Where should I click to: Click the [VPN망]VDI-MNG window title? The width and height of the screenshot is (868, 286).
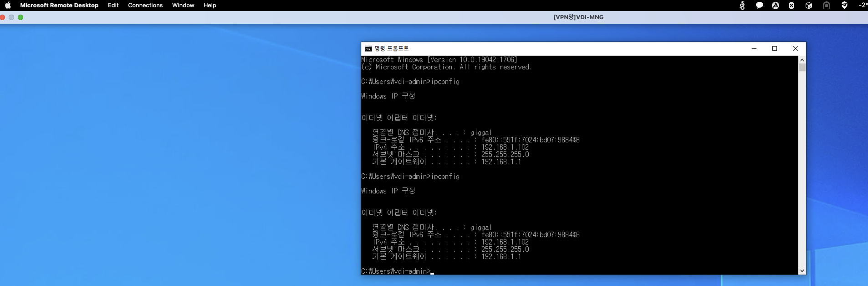coord(578,17)
